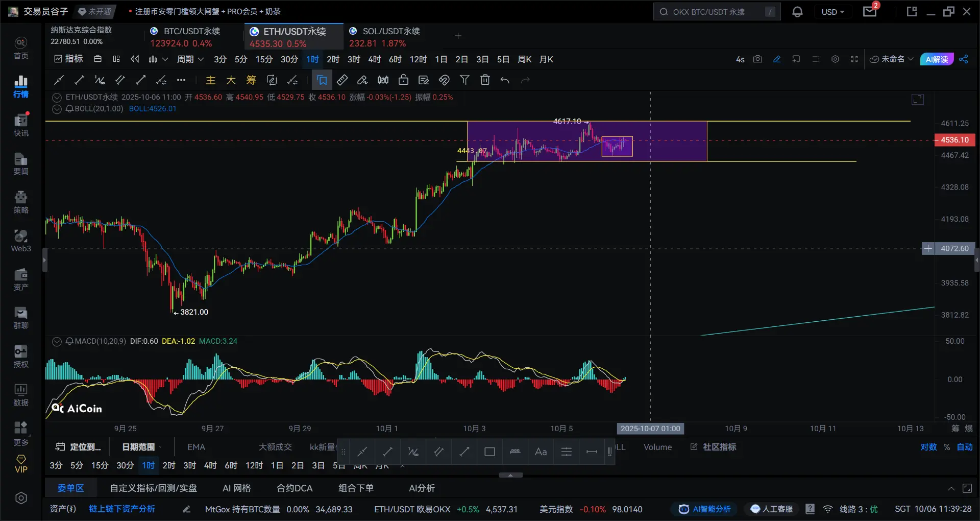Click the AI解读 button

937,59
